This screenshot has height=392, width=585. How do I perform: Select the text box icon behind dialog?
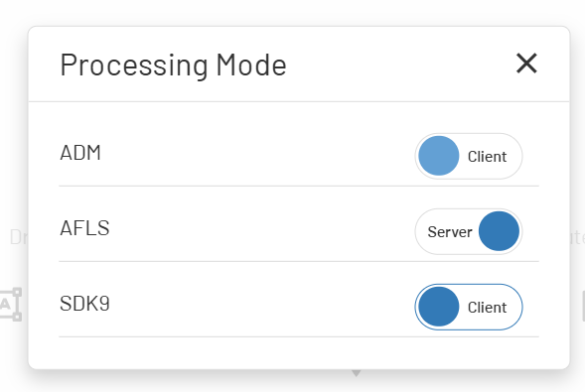point(11,304)
